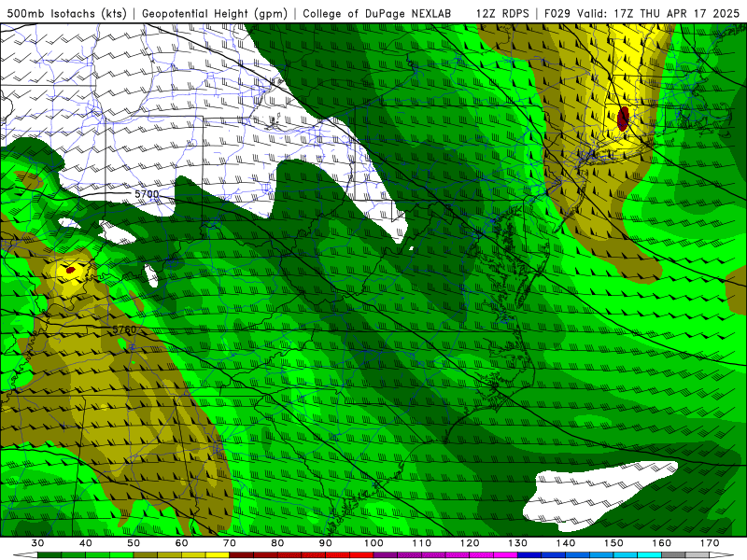Click the bright red 95-100 kt legend swatch

coord(361,554)
